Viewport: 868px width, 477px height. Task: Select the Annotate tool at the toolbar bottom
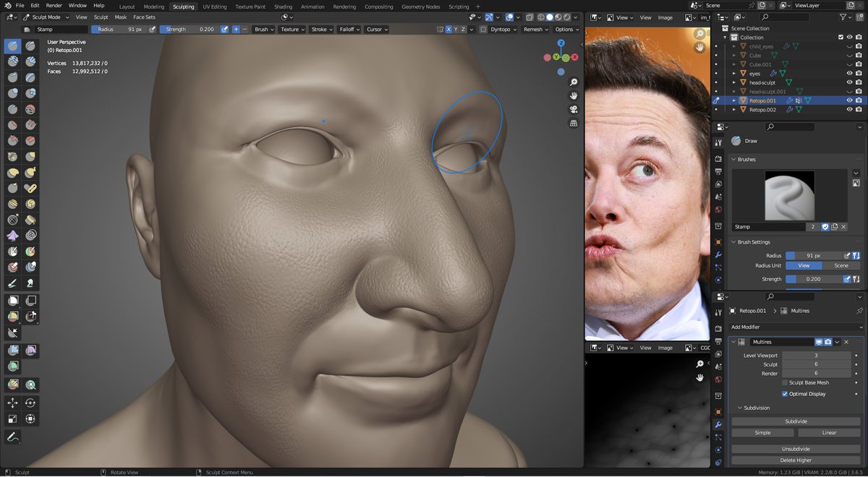click(x=13, y=437)
